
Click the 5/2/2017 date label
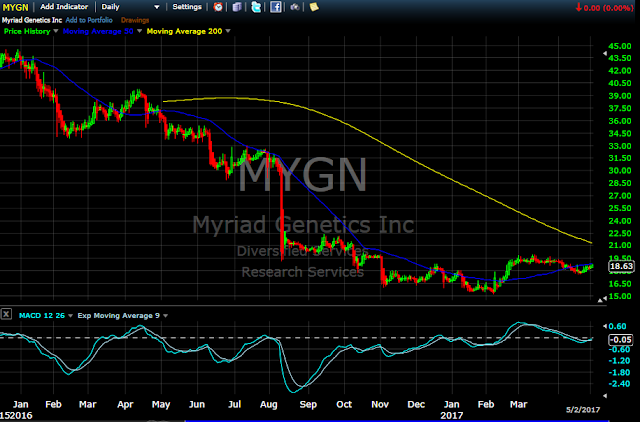(583, 409)
